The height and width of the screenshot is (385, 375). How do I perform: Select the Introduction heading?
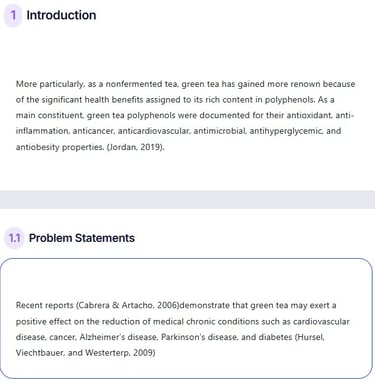(61, 15)
